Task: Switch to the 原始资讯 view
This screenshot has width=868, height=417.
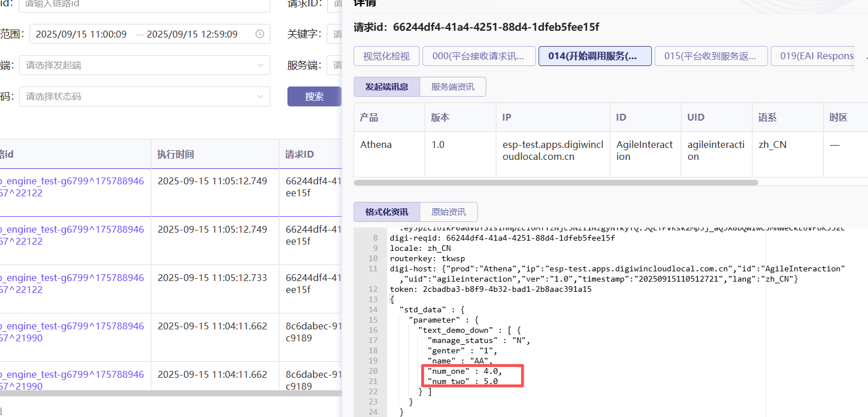Action: [449, 212]
